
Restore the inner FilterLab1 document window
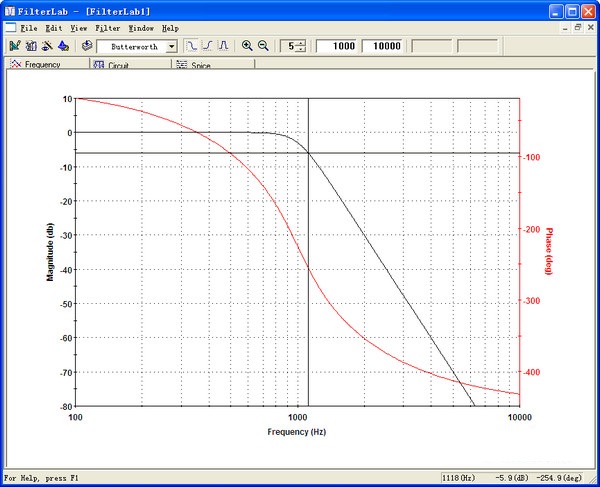click(x=578, y=28)
